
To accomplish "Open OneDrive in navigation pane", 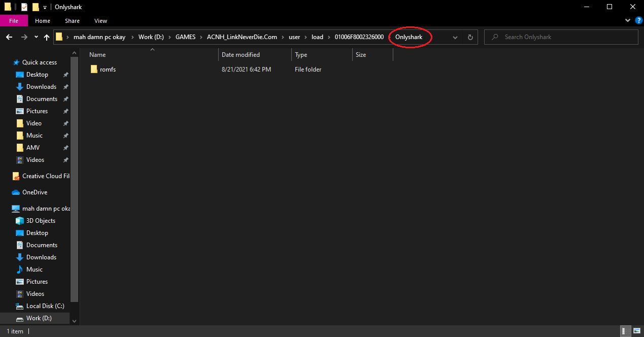I will pyautogui.click(x=35, y=192).
